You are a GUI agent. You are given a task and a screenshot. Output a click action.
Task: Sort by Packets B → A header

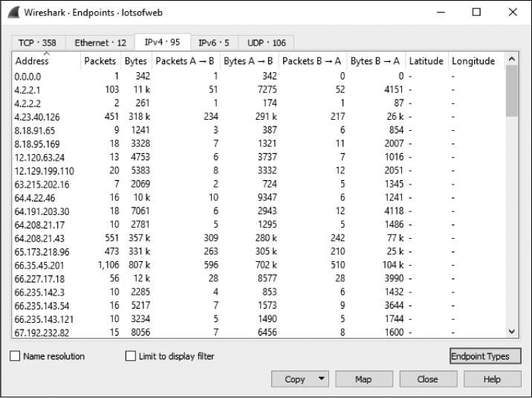tap(313, 61)
